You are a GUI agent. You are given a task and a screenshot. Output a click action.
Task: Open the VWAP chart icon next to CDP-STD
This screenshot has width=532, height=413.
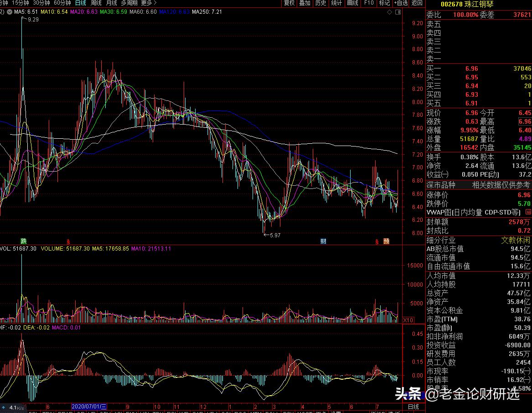(x=528, y=212)
